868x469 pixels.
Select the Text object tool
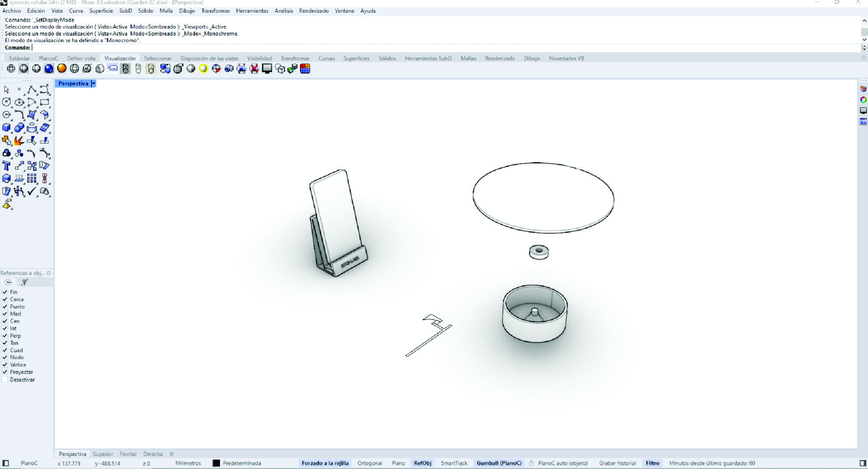[x=6, y=166]
